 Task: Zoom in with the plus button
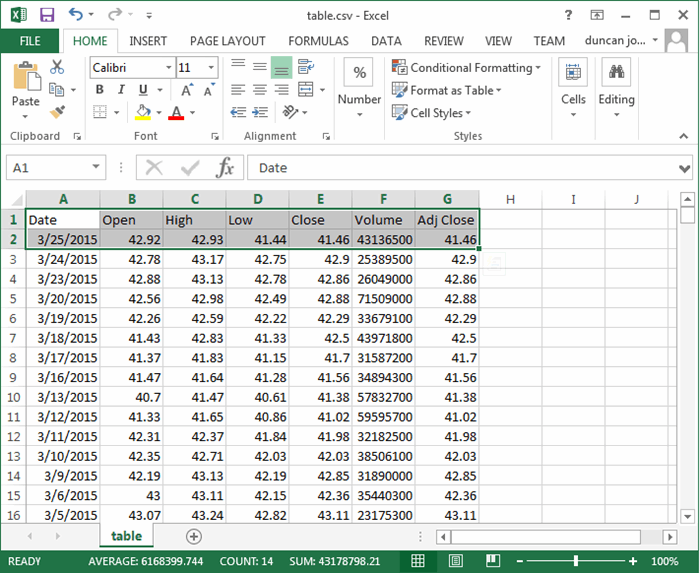(x=633, y=561)
